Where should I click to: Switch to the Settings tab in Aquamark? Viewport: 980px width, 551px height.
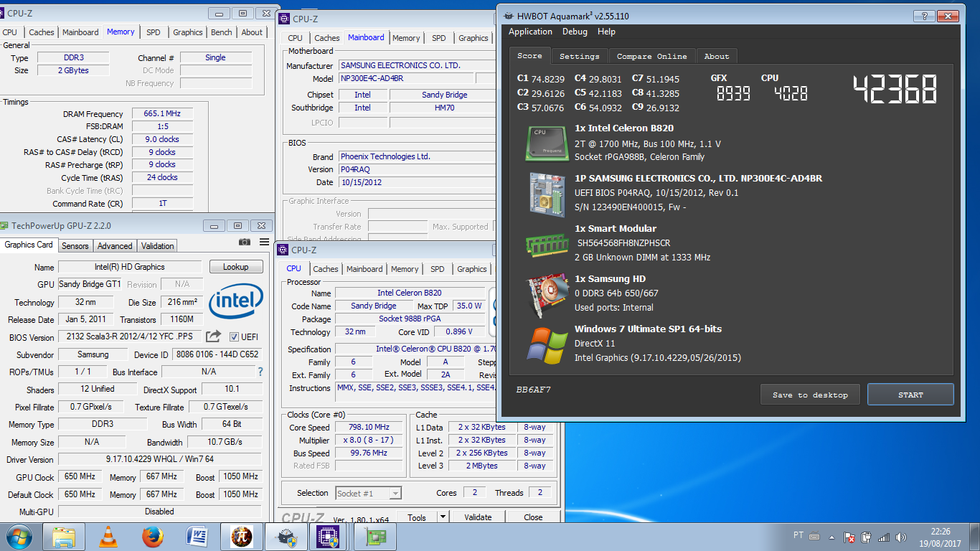click(579, 56)
